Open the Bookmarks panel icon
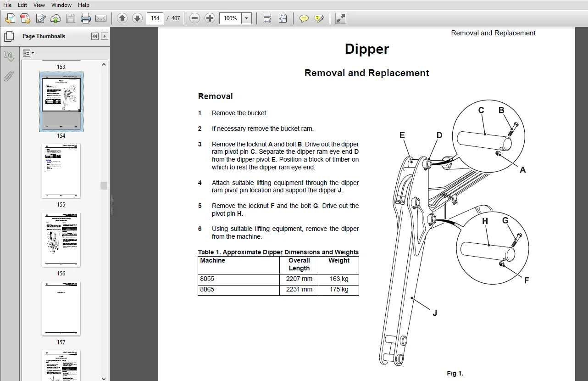The width and height of the screenshot is (588, 381). pyautogui.click(x=9, y=56)
